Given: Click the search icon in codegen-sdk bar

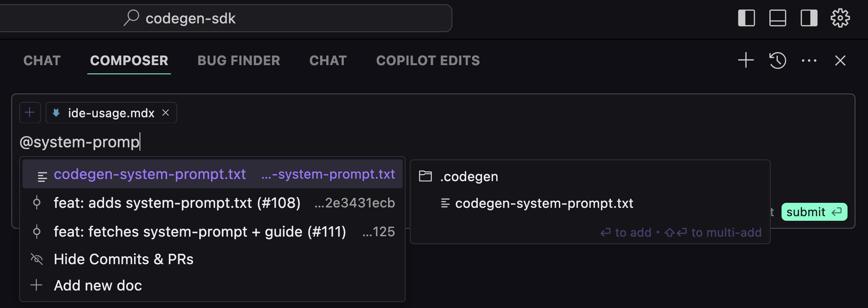Looking at the screenshot, I should pos(131,18).
